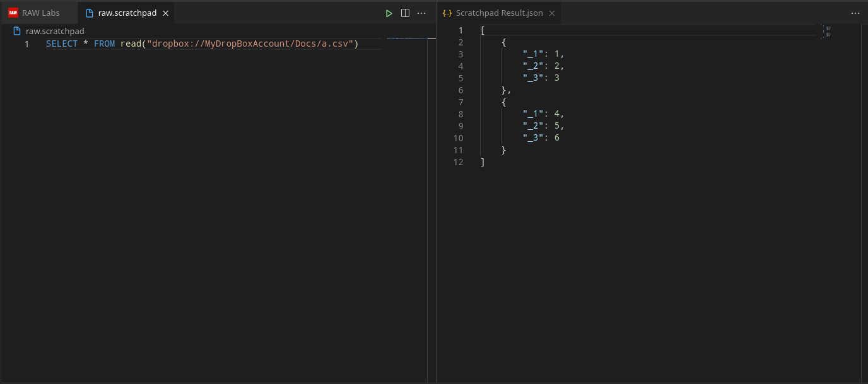Run the scratchpad query with play icon
This screenshot has width=868, height=384.
[389, 13]
